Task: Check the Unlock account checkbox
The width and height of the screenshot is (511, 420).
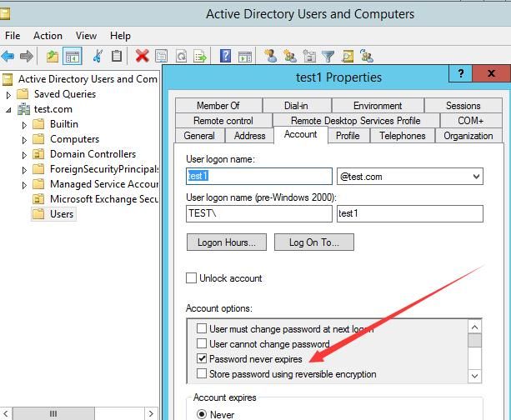Action: [191, 278]
